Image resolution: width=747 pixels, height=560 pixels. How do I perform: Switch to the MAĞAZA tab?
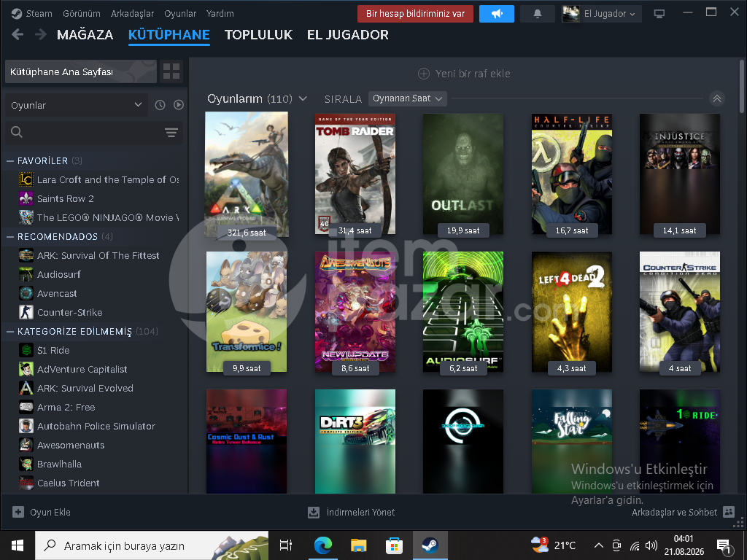tap(85, 35)
